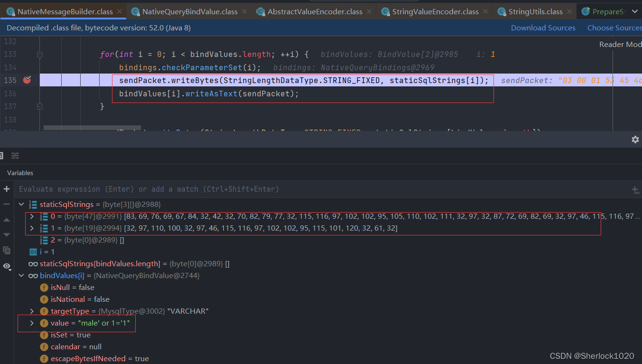This screenshot has width=642, height=364.
Task: Close the AbstractValueEncoder.class tab
Action: pos(368,11)
